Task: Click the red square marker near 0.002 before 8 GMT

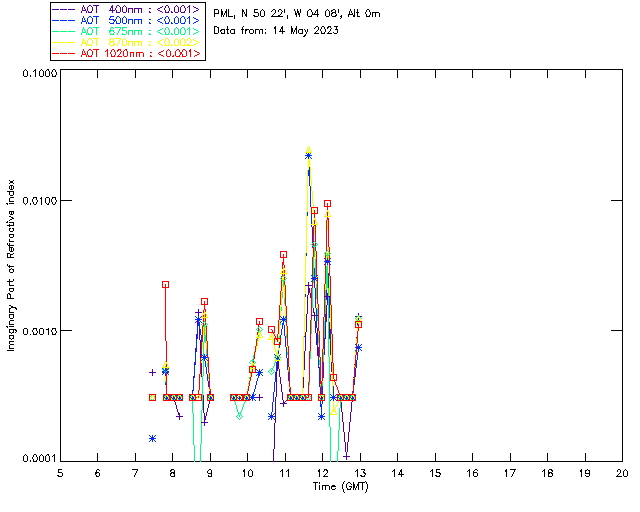Action: coord(165,285)
